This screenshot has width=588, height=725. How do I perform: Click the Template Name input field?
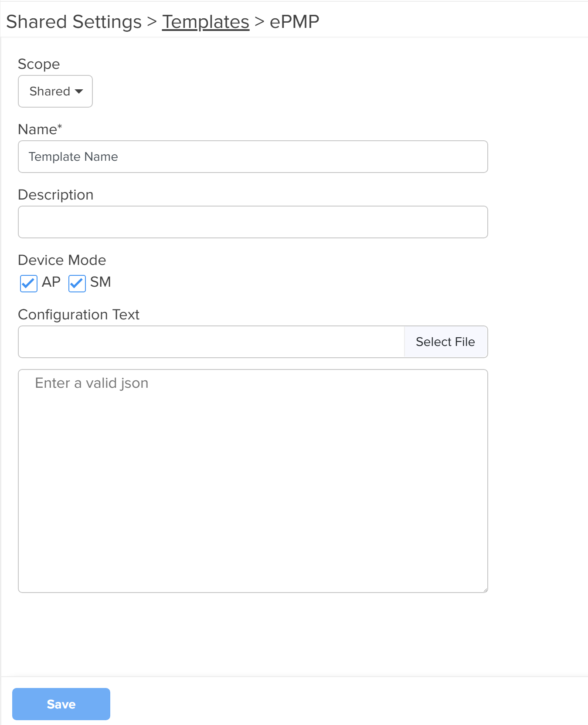click(253, 157)
